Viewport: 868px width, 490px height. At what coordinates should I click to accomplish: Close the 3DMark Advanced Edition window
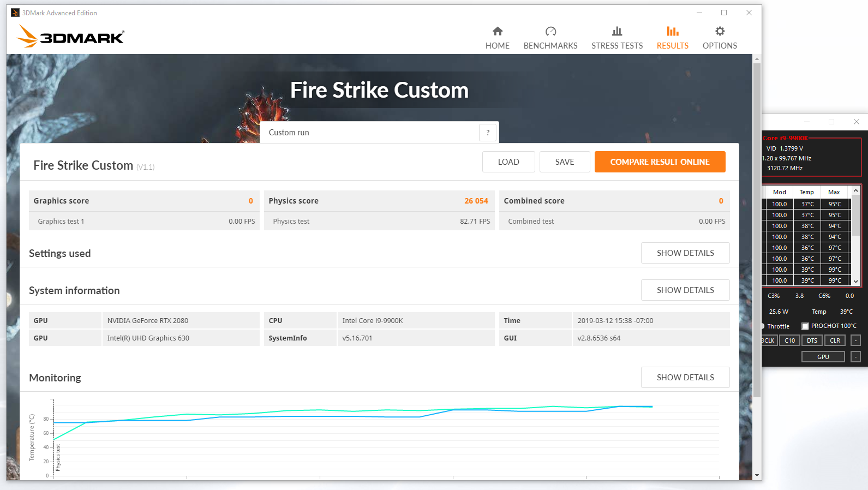[x=749, y=13]
